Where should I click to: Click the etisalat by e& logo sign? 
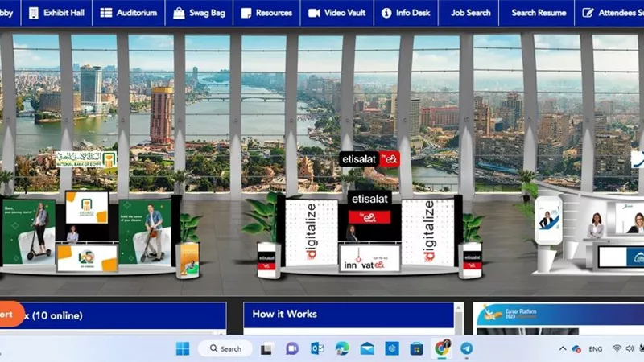coord(369,158)
